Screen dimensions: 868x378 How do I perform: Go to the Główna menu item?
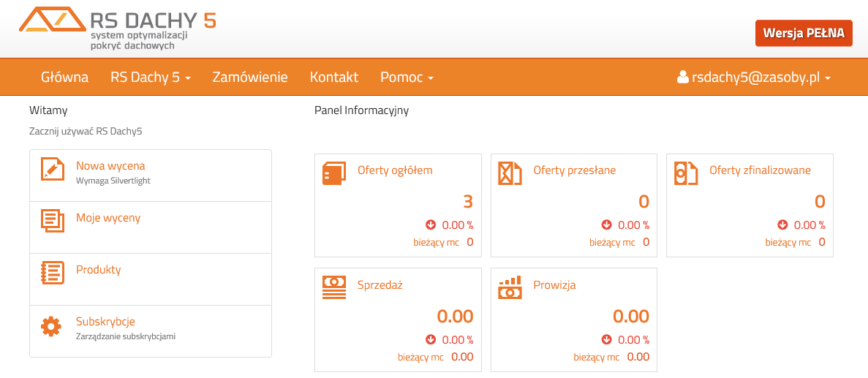[x=64, y=78]
